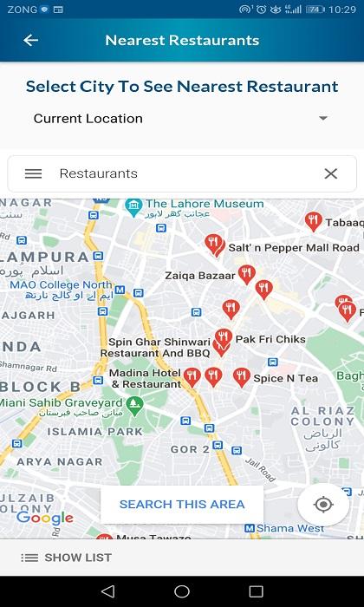
Task: Tap the Spice N Tea marker
Action: coord(242,376)
